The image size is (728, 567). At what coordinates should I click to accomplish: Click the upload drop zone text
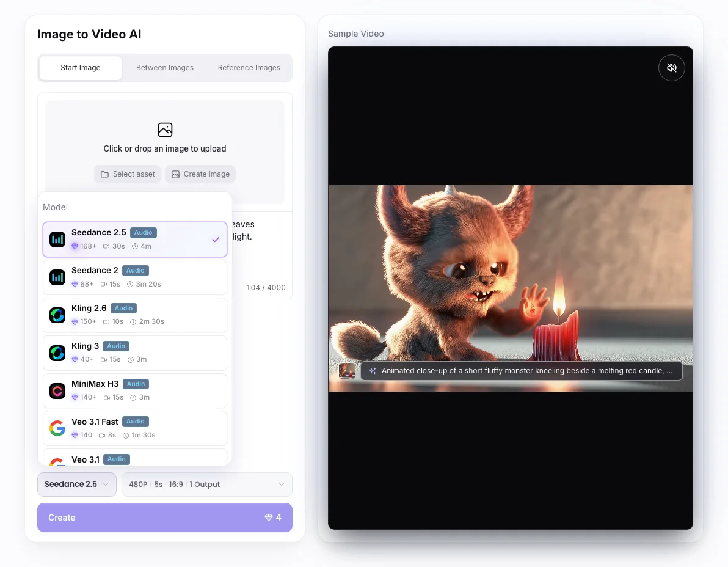click(165, 148)
